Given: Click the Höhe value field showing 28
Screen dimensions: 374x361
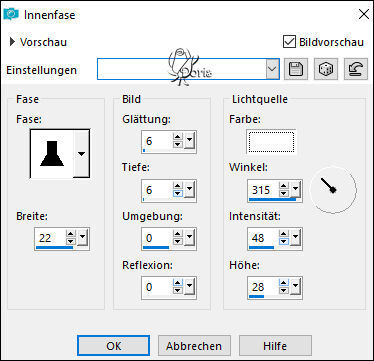Looking at the screenshot, I should point(264,287).
